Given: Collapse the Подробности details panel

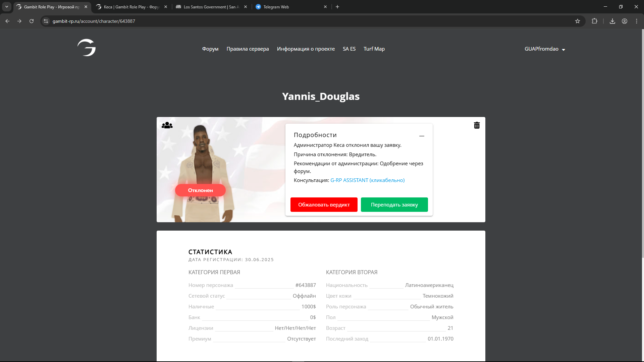Looking at the screenshot, I should (x=422, y=136).
